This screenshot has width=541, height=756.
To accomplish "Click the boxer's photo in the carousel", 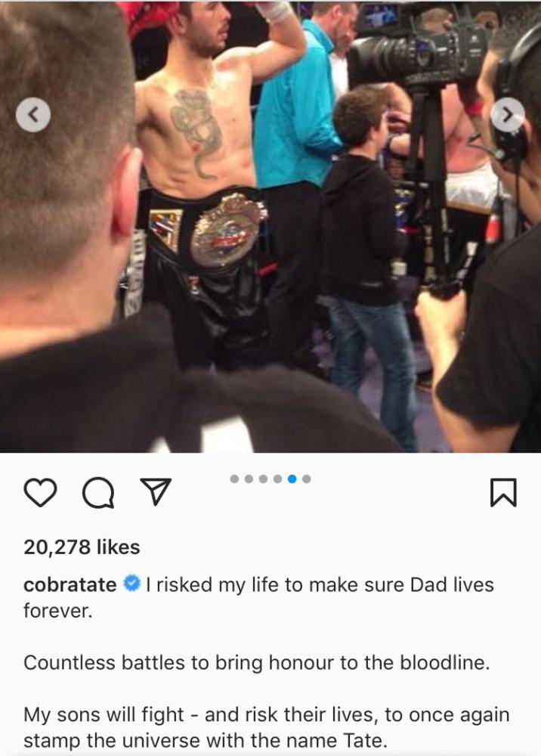I will 270,227.
